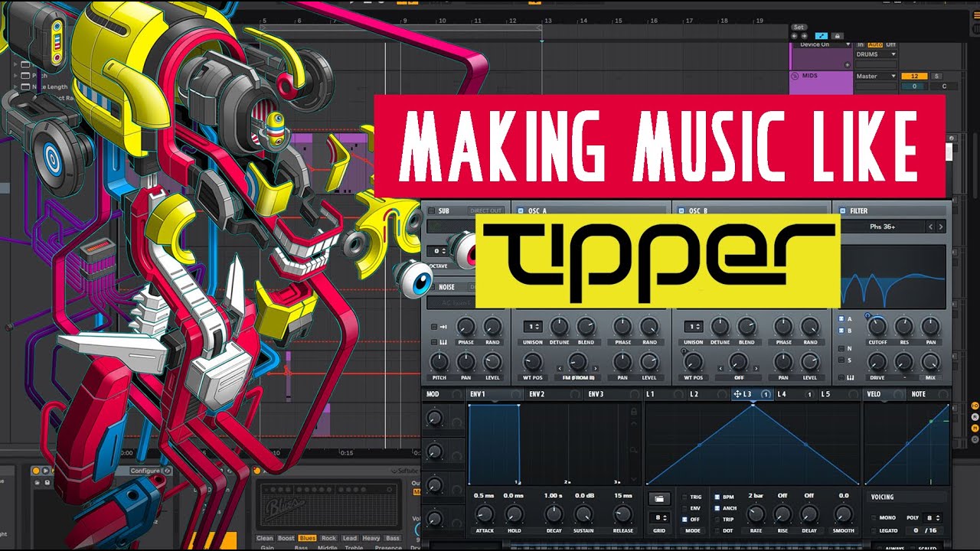Click the Configure button in Ableton device

point(145,471)
